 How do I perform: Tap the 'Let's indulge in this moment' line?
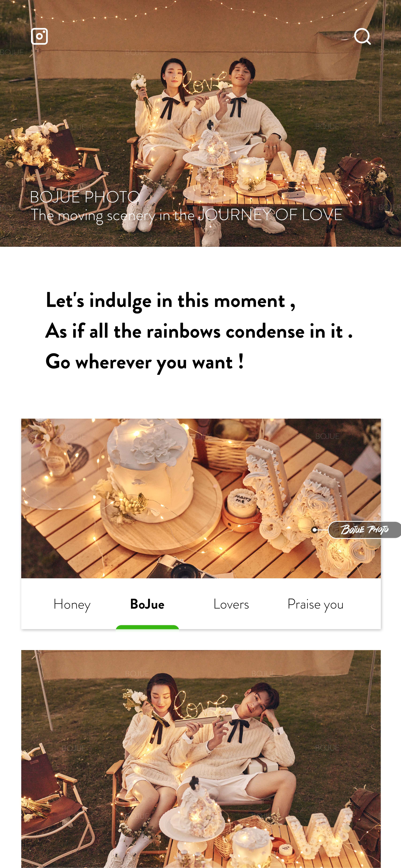coord(171,301)
